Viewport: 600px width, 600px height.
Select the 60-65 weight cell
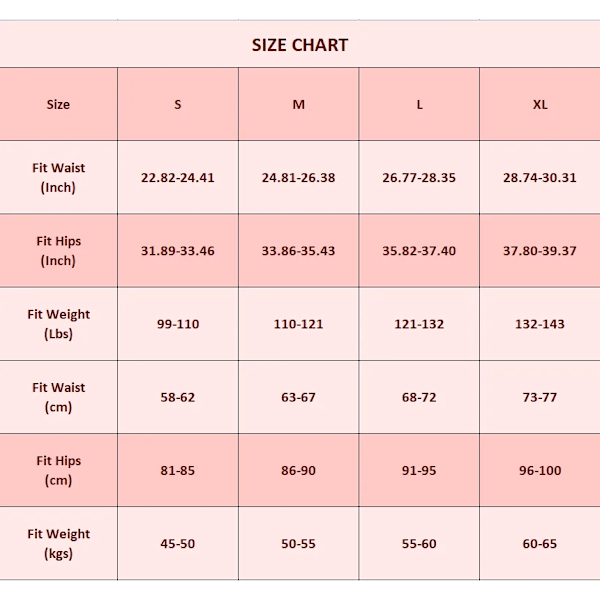pos(540,543)
